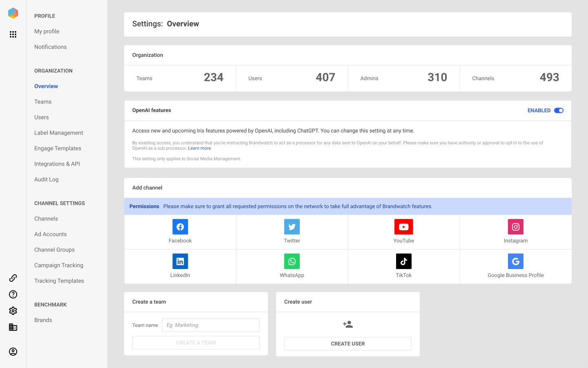Open the Users settings page
Screen dimensions: 588x368
point(42,117)
